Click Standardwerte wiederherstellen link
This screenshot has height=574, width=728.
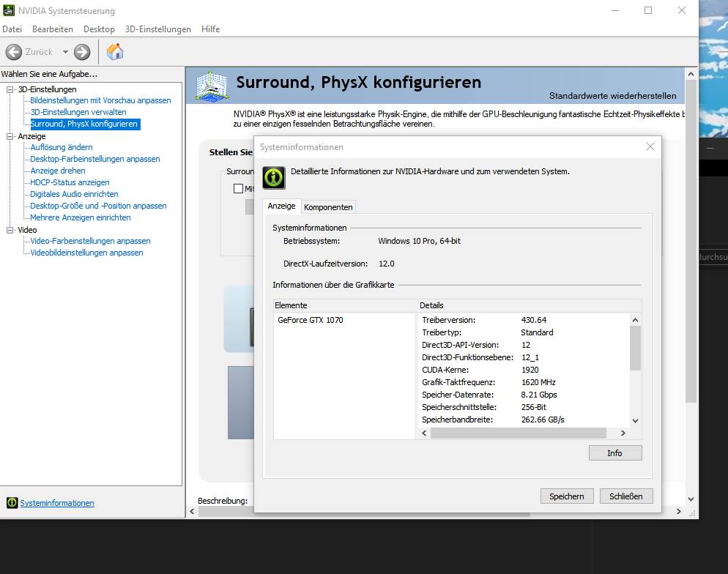click(612, 96)
